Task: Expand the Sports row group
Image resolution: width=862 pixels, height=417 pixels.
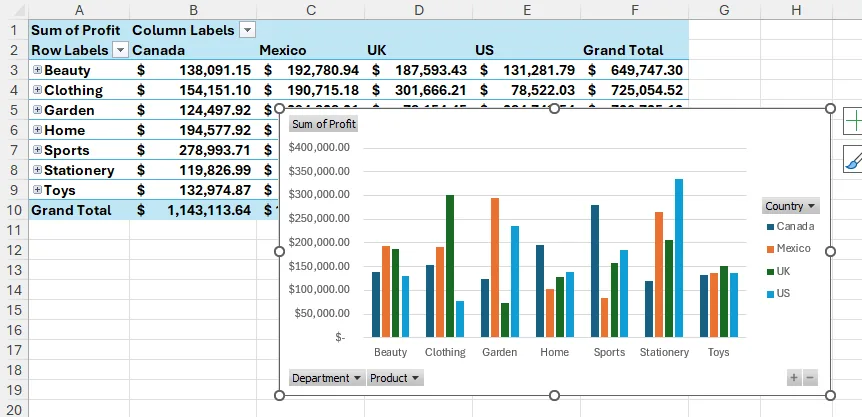Action: click(37, 150)
